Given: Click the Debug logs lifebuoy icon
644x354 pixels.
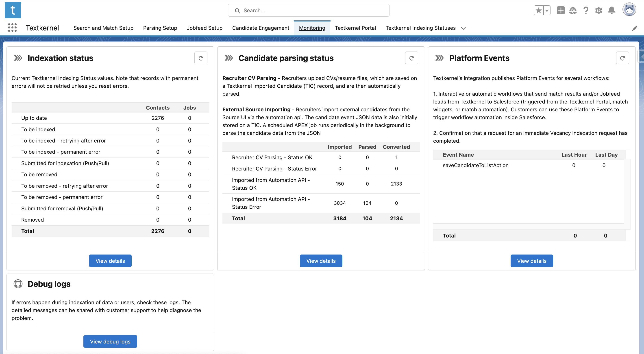Looking at the screenshot, I should point(18,284).
